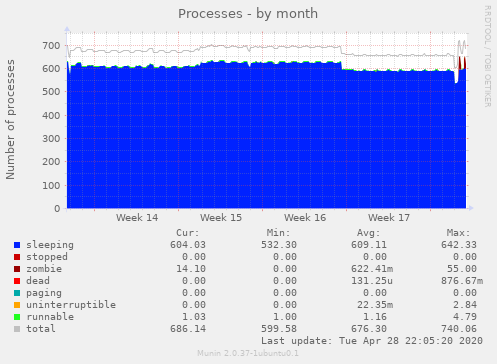Click total maximum value 740.06
Screen dimensions: 497x364
pyautogui.click(x=459, y=329)
